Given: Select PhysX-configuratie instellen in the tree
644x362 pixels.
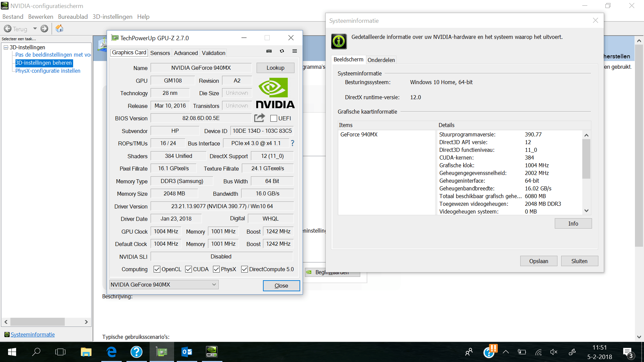Looking at the screenshot, I should pos(48,71).
